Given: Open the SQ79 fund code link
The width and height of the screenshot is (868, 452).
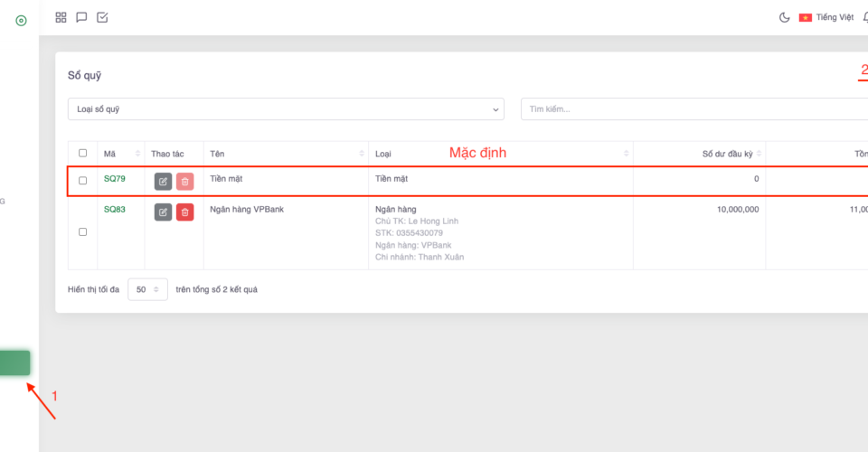Looking at the screenshot, I should tap(115, 179).
